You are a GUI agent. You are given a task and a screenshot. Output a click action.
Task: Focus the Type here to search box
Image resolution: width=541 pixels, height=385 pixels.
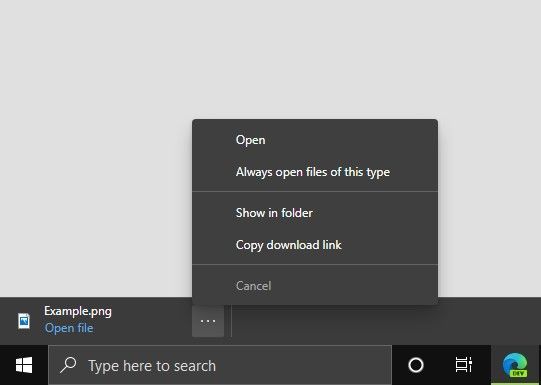[220, 365]
